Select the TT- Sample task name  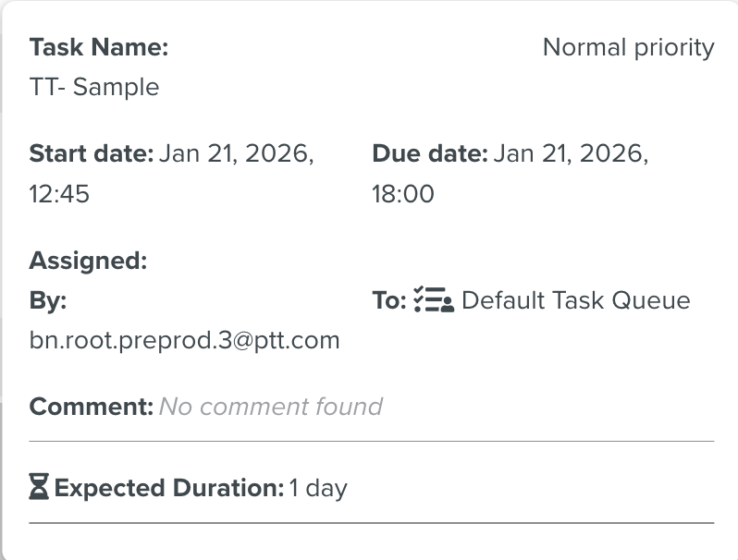(94, 88)
